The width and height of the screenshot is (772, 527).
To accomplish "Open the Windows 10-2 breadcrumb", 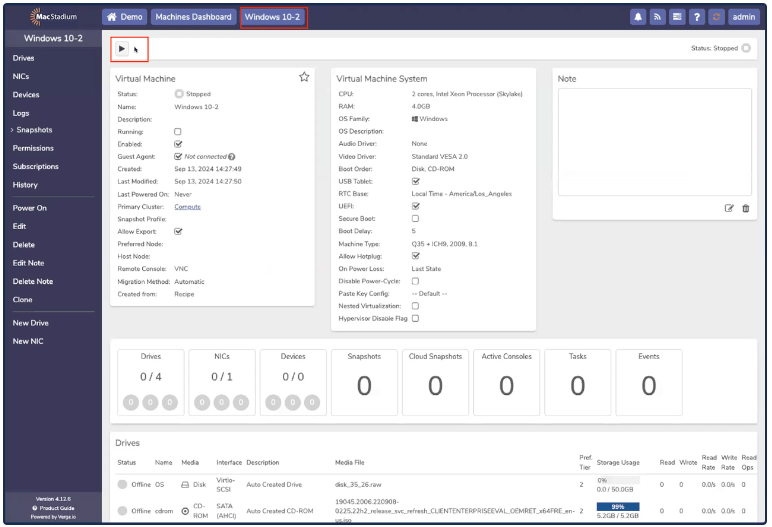I will (272, 17).
